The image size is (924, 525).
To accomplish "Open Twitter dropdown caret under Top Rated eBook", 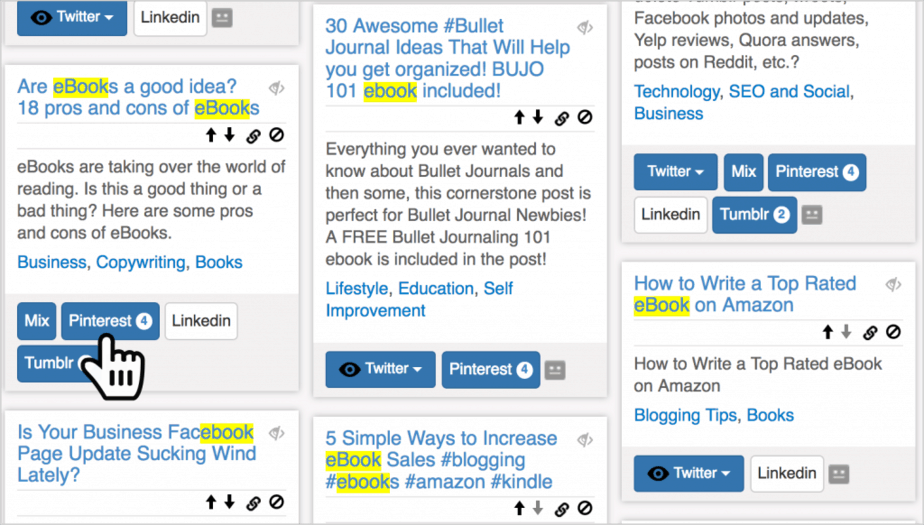I will click(x=725, y=474).
